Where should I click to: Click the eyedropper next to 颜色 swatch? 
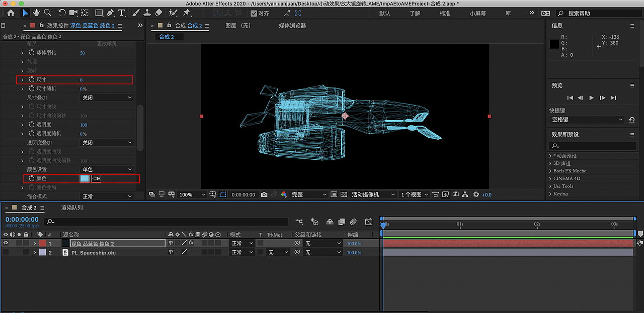tap(96, 178)
